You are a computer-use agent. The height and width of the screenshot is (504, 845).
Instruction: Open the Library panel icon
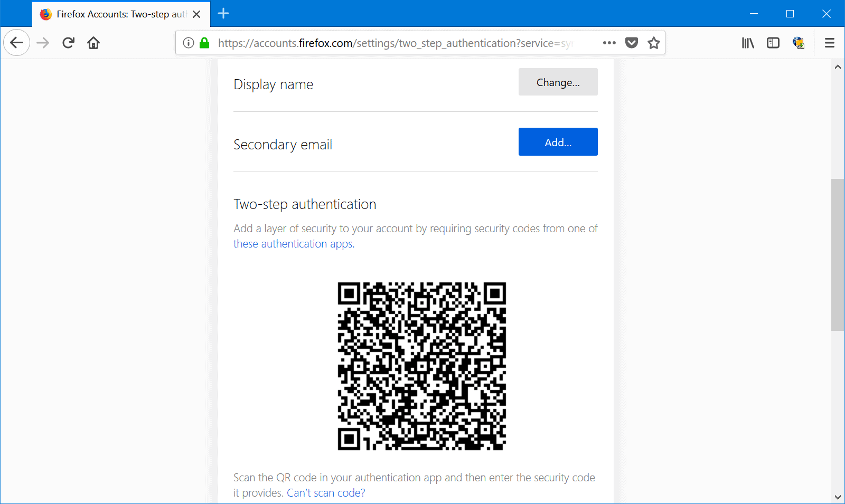click(x=748, y=43)
